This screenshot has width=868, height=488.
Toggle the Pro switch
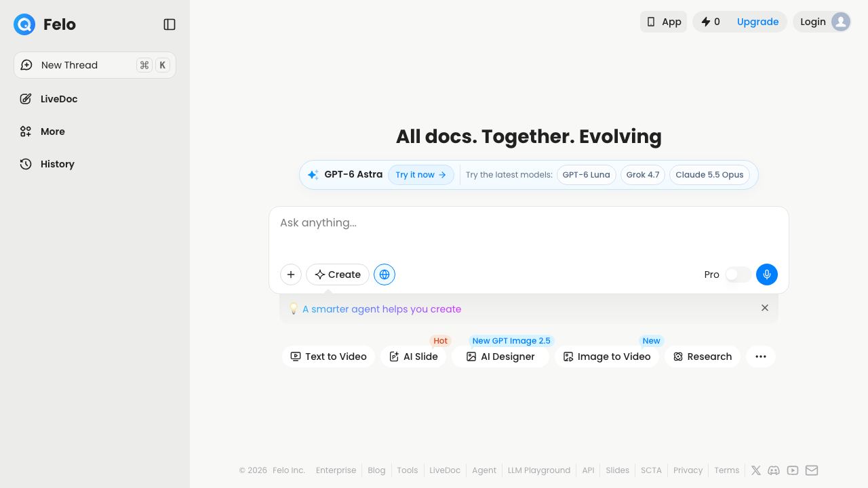[x=738, y=274]
